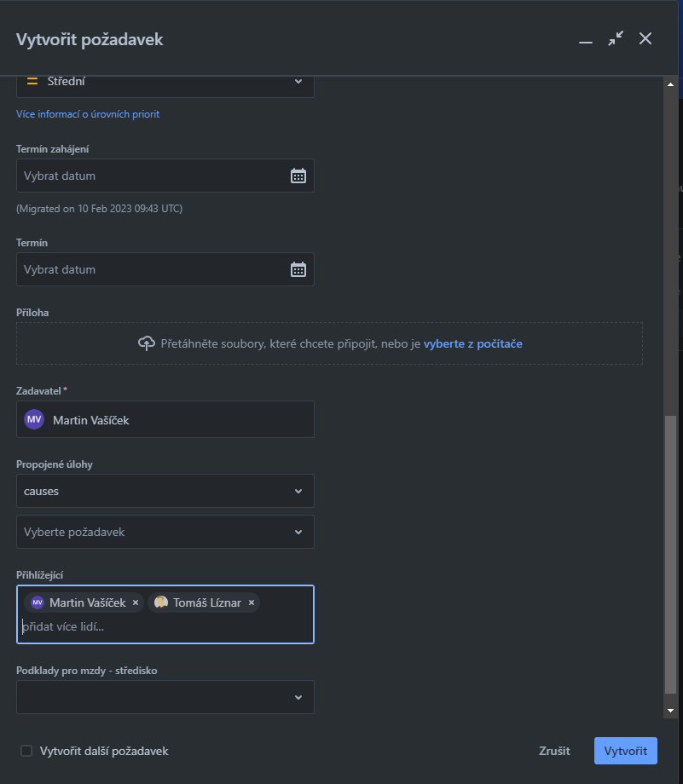Click the Martin Vašíček watcher chip
Screen dimensions: 683x784
pos(84,602)
